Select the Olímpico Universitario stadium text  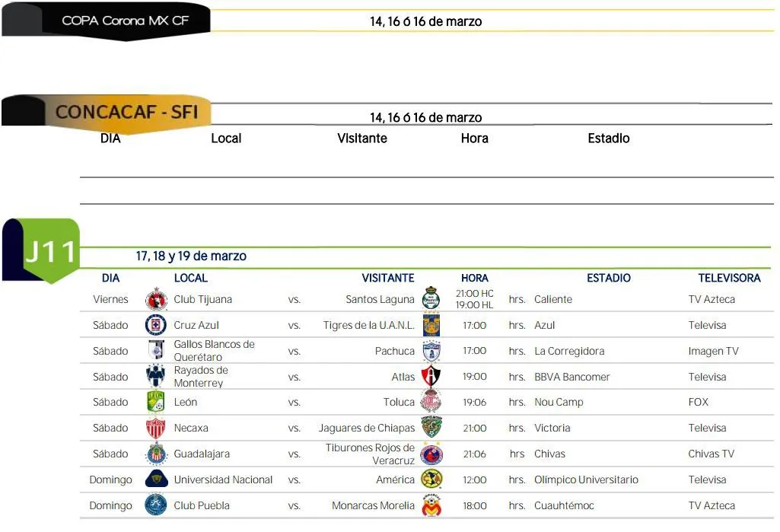[586, 480]
